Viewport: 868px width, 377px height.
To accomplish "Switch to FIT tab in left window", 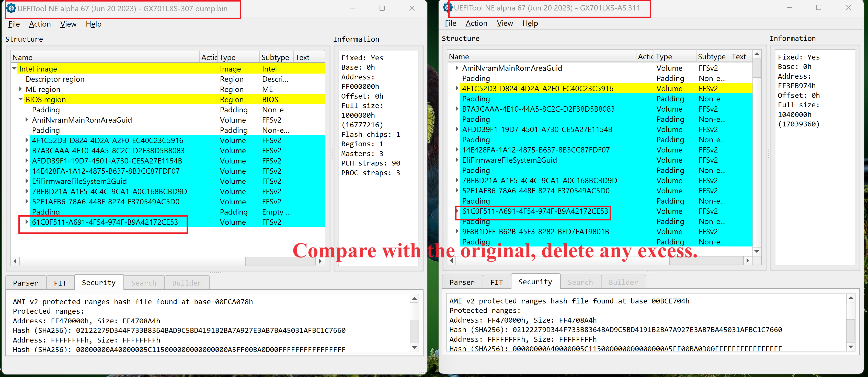I will (60, 283).
